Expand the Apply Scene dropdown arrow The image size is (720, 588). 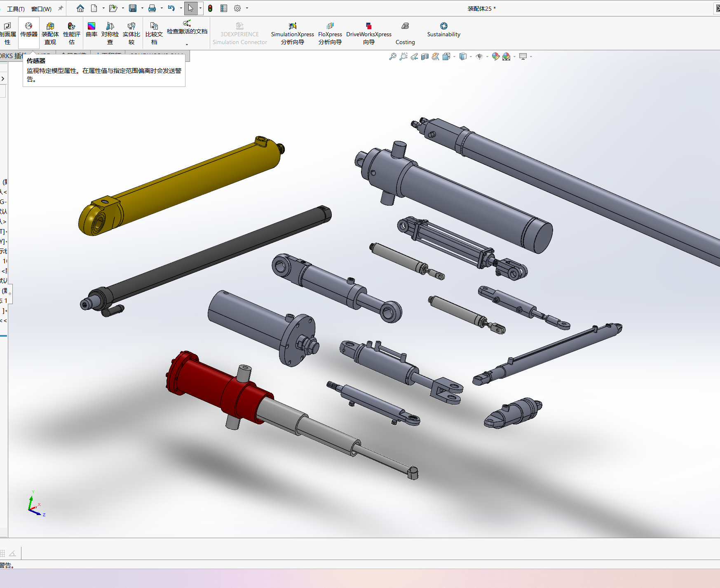(x=514, y=57)
